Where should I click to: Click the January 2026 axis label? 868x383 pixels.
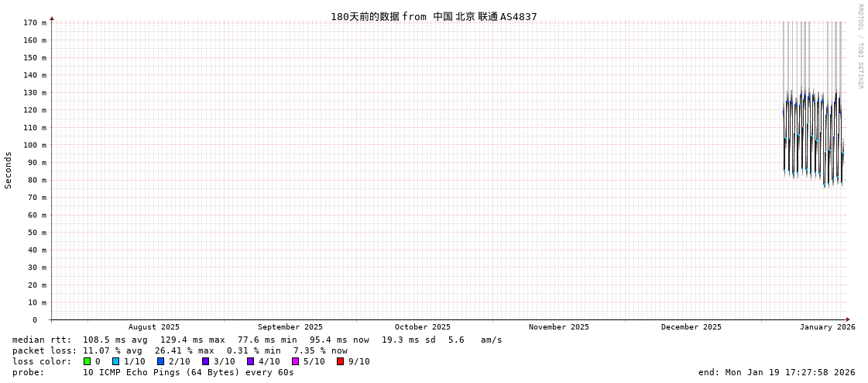click(x=827, y=327)
